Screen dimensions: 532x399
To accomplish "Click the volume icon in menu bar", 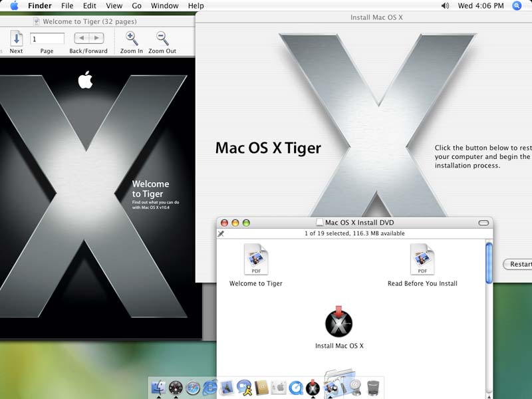I will tap(445, 6).
